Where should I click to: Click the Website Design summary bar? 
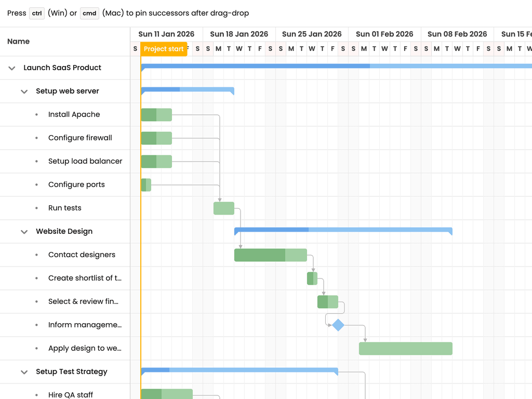click(343, 230)
